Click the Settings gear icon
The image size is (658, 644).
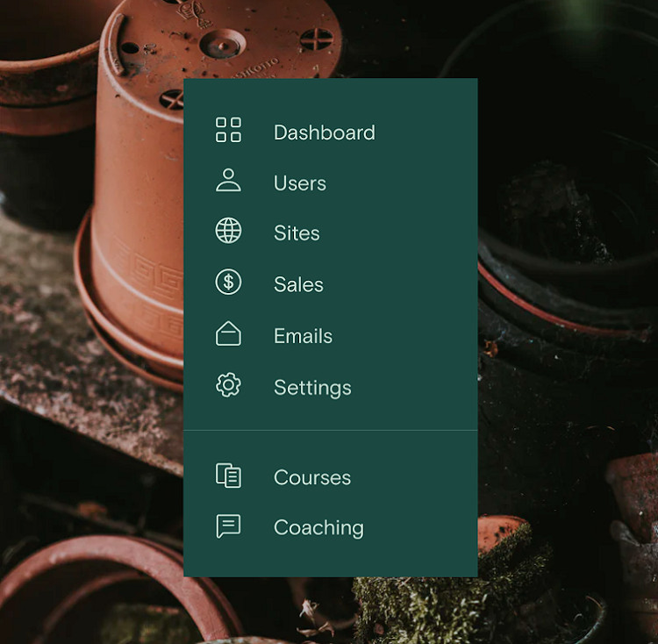[228, 384]
